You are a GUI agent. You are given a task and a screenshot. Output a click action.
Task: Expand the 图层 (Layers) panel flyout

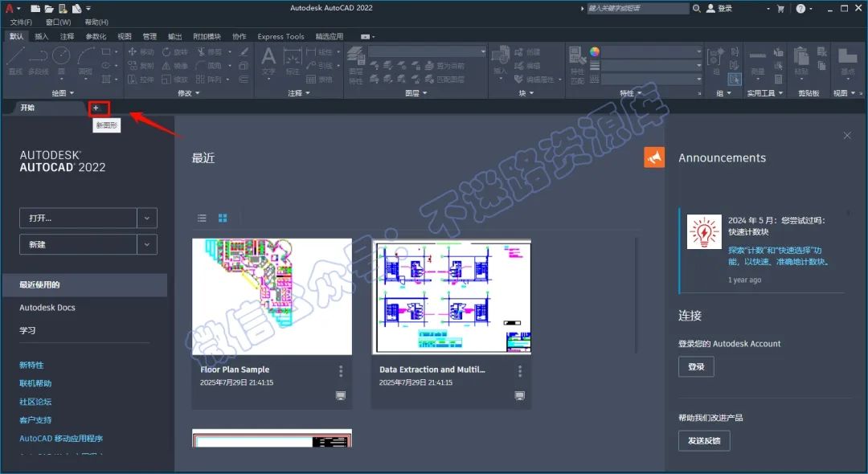tap(416, 93)
